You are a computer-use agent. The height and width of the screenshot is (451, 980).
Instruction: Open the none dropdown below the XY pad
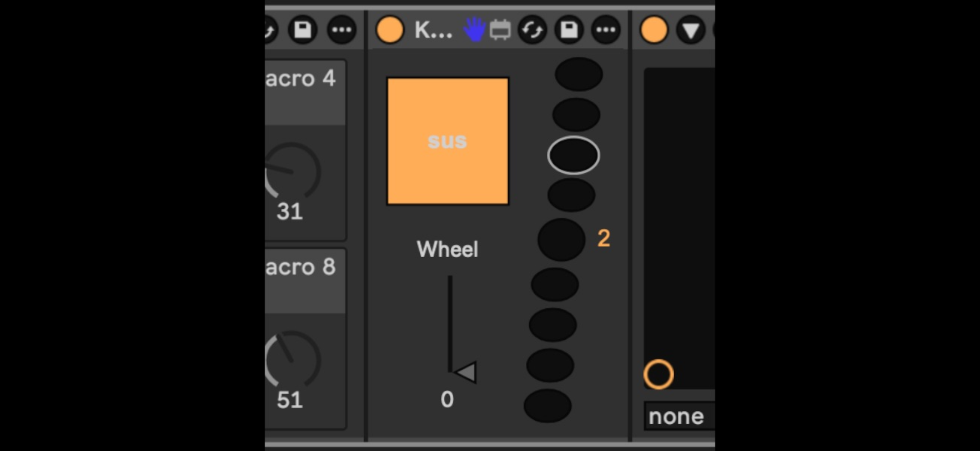click(679, 416)
